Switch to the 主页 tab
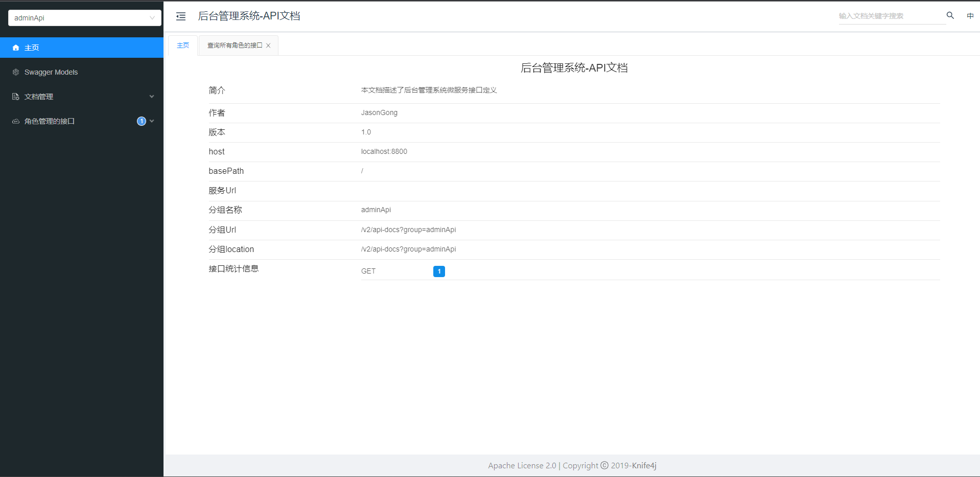The image size is (980, 477). (183, 46)
